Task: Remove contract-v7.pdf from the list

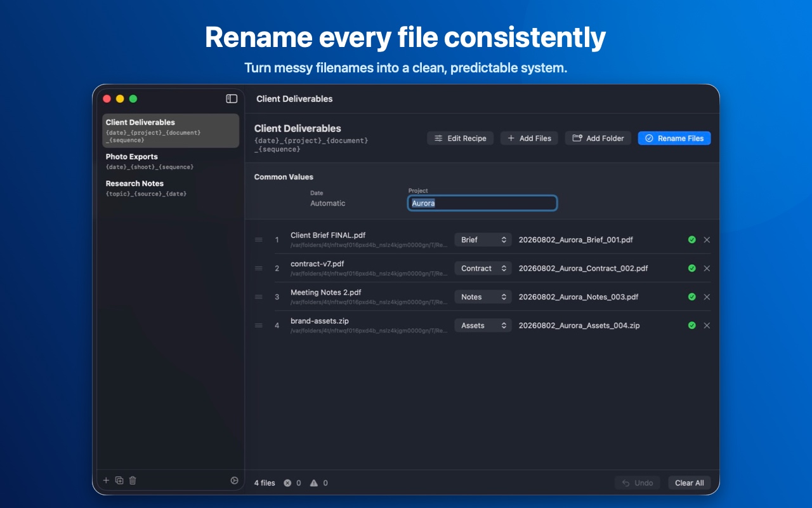Action: (x=707, y=268)
